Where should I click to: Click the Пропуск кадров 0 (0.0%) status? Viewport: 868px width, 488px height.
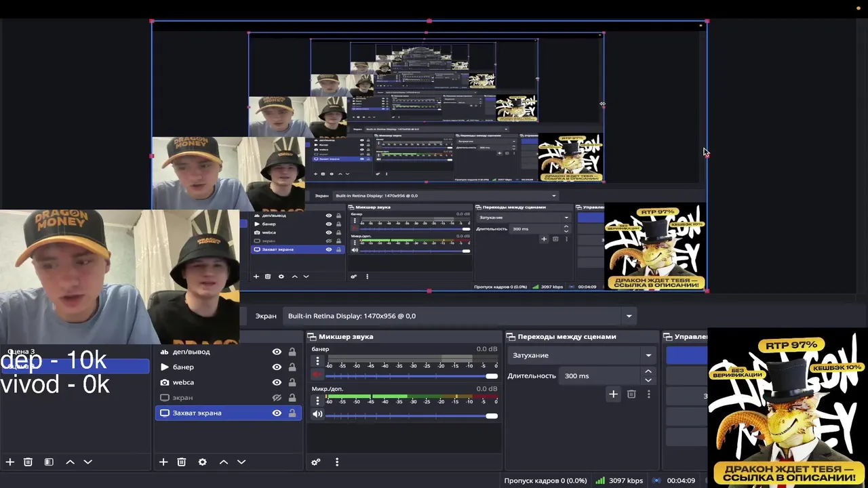[x=545, y=481]
